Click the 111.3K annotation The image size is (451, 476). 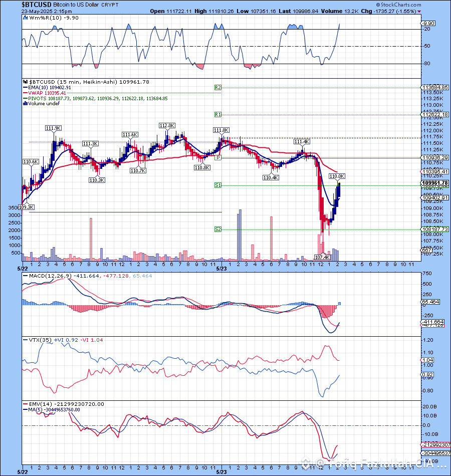pyautogui.click(x=91, y=144)
